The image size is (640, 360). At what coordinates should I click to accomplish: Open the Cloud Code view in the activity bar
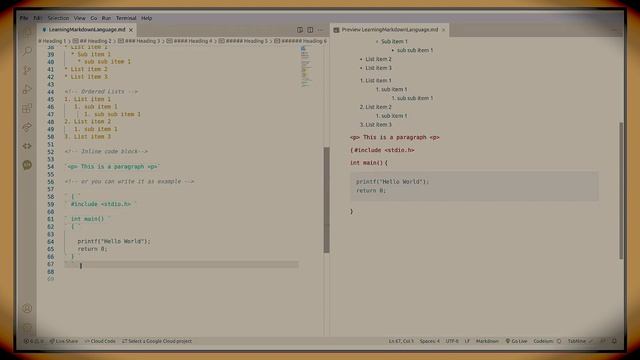[27, 146]
